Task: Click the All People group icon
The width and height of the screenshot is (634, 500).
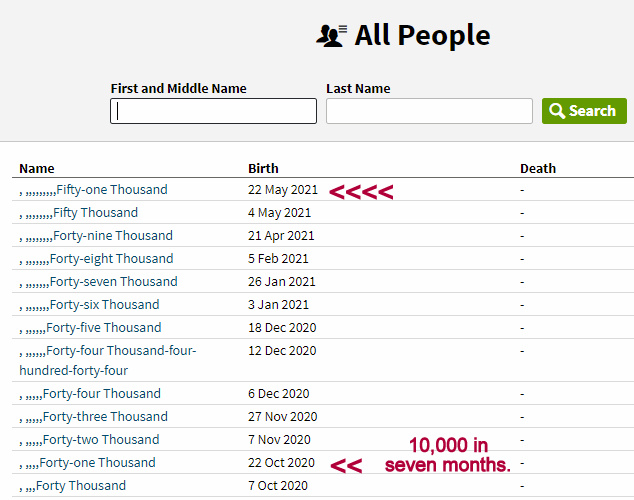Action: (331, 36)
